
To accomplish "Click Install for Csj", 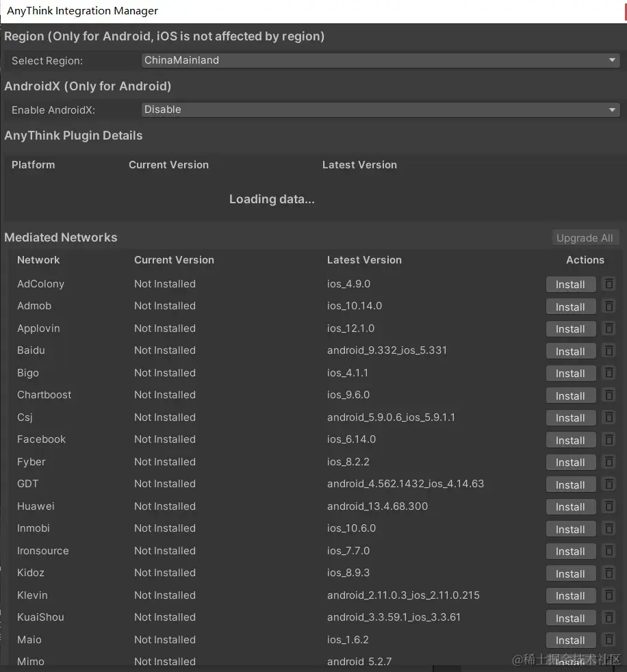I will 570,418.
